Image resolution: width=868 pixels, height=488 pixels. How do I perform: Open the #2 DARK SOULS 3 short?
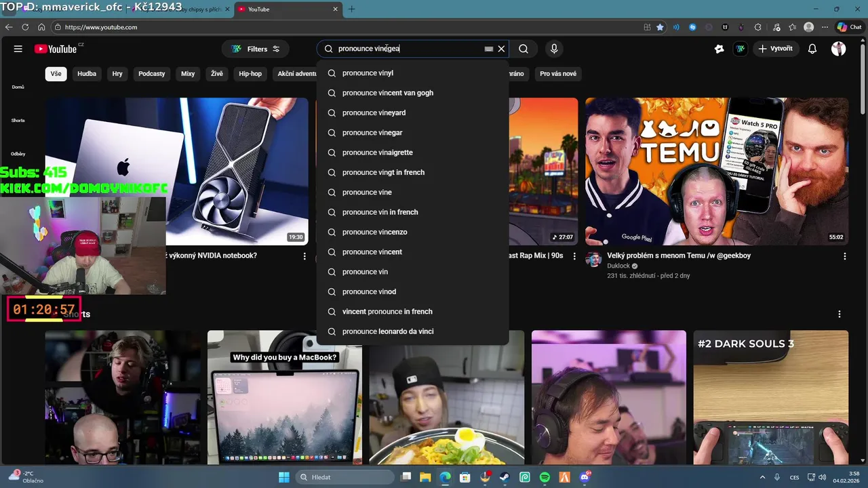click(771, 397)
